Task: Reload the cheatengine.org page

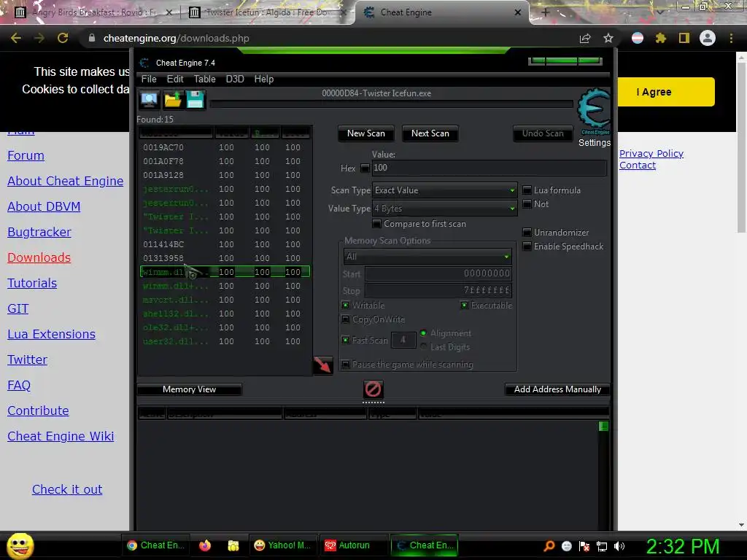Action: [x=63, y=38]
